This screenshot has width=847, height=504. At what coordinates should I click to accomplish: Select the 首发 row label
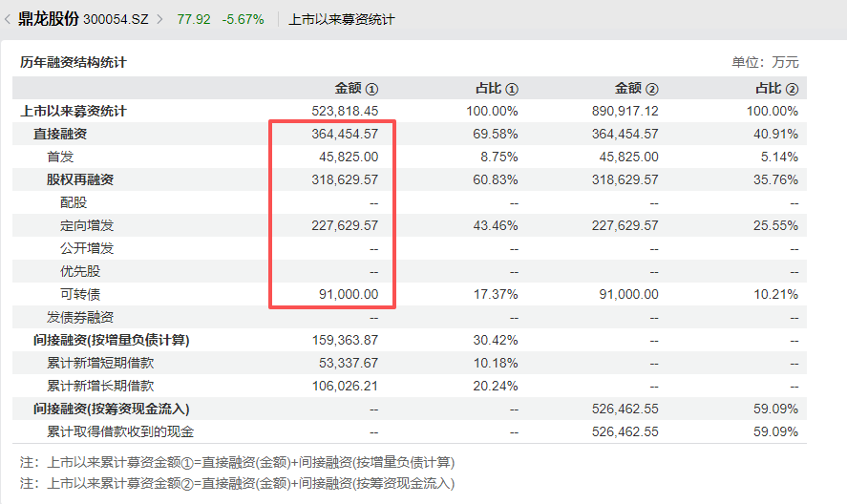click(x=60, y=157)
